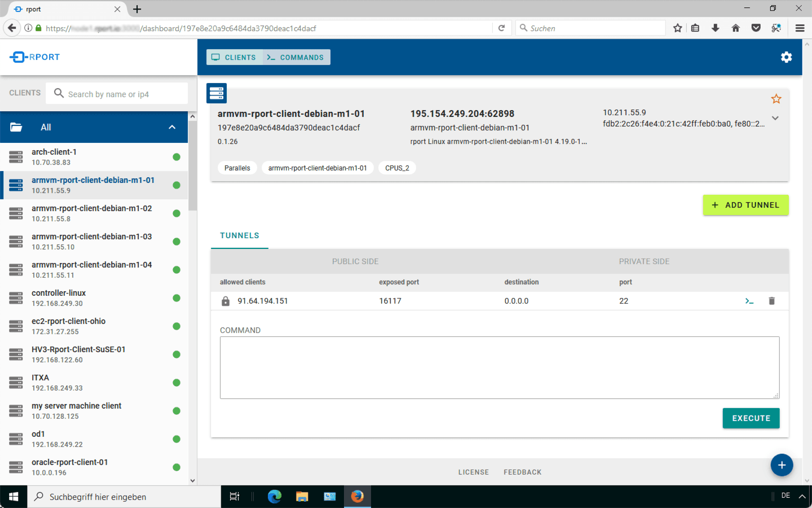
Task: Open Firefox from the Windows taskbar
Action: pos(358,496)
